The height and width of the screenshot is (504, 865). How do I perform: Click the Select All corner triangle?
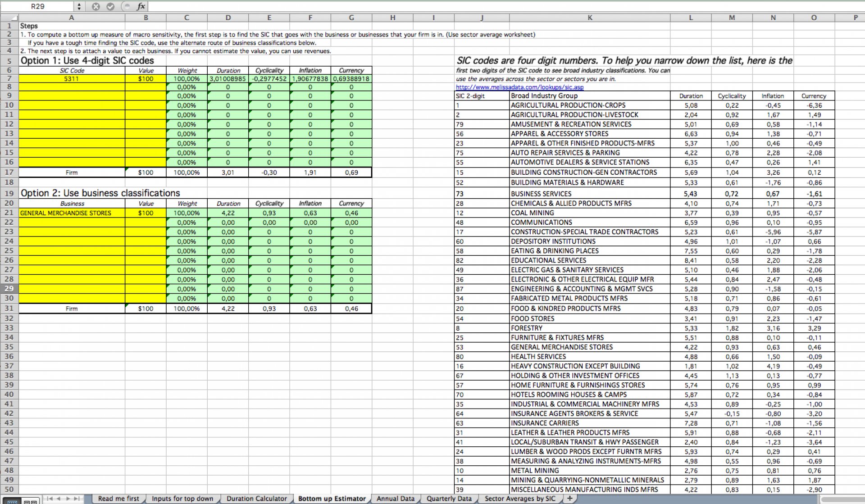tap(9, 18)
